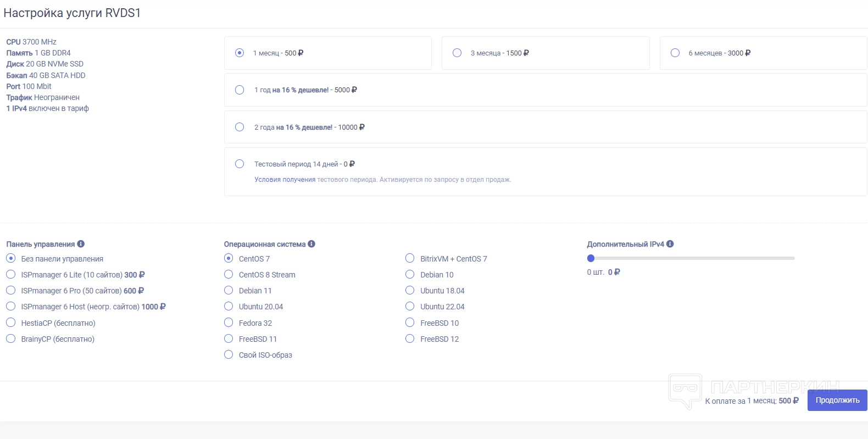This screenshot has width=868, height=439.
Task: Choose the 6 месяцев billing period
Action: pos(675,53)
